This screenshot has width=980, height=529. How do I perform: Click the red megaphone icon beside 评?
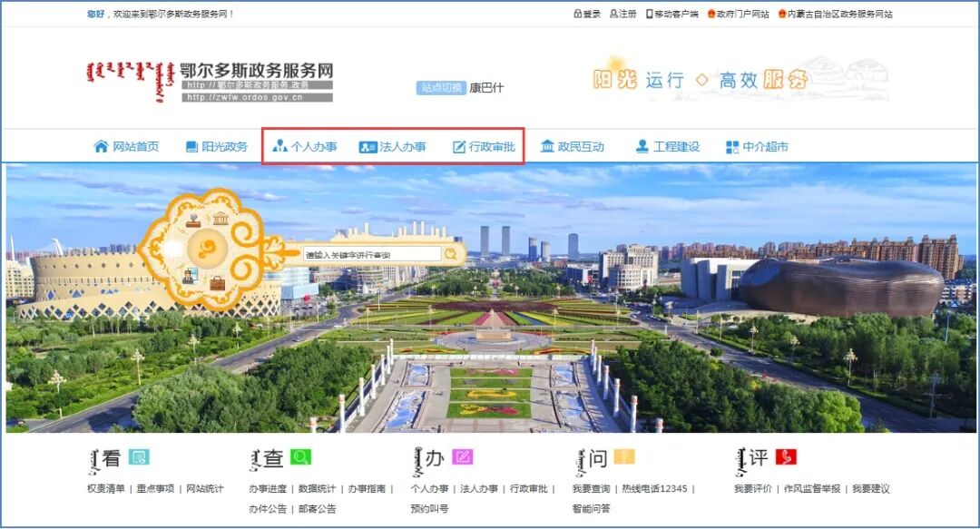tap(786, 456)
